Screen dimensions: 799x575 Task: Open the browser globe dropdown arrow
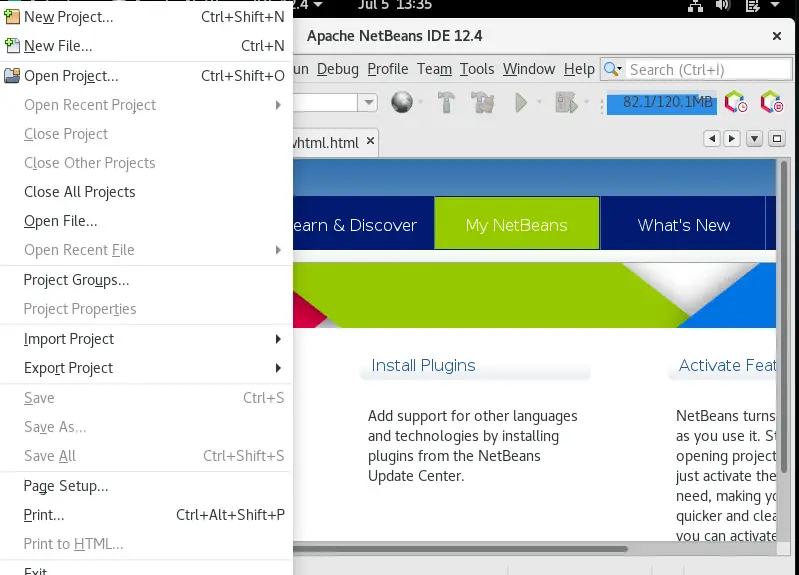420,102
